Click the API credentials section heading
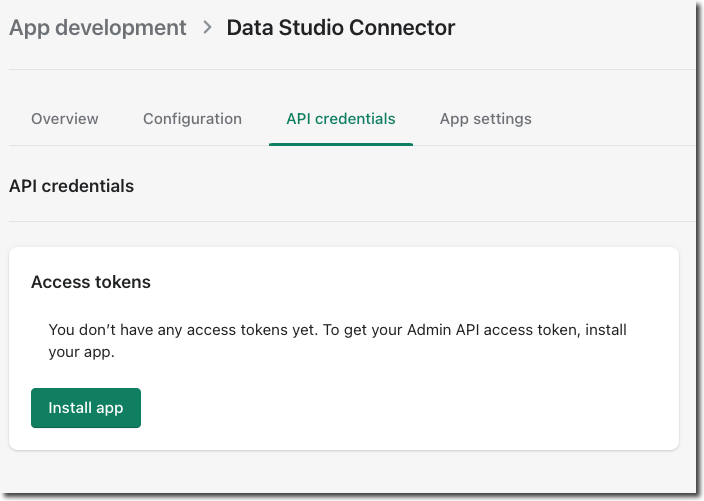Viewport: 704px width, 501px height. (x=71, y=186)
